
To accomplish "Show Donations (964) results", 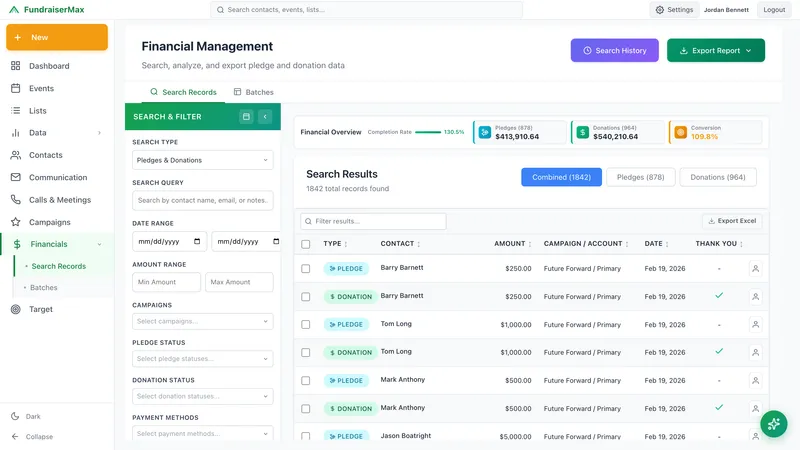I will pyautogui.click(x=717, y=177).
